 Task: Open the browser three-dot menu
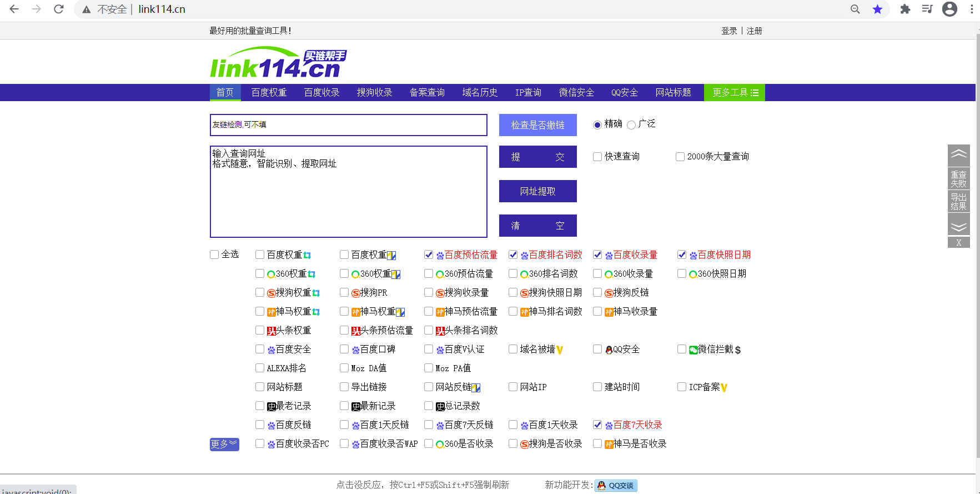pos(972,9)
